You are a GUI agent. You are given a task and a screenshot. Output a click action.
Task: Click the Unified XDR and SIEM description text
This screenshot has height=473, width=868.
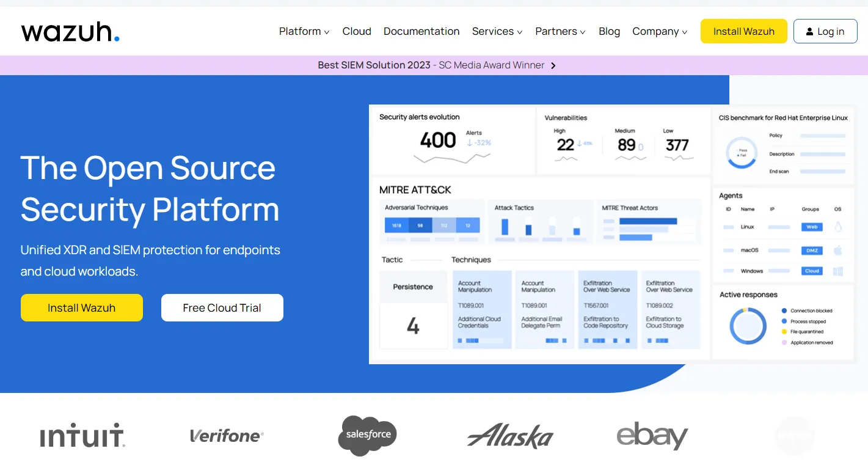150,260
